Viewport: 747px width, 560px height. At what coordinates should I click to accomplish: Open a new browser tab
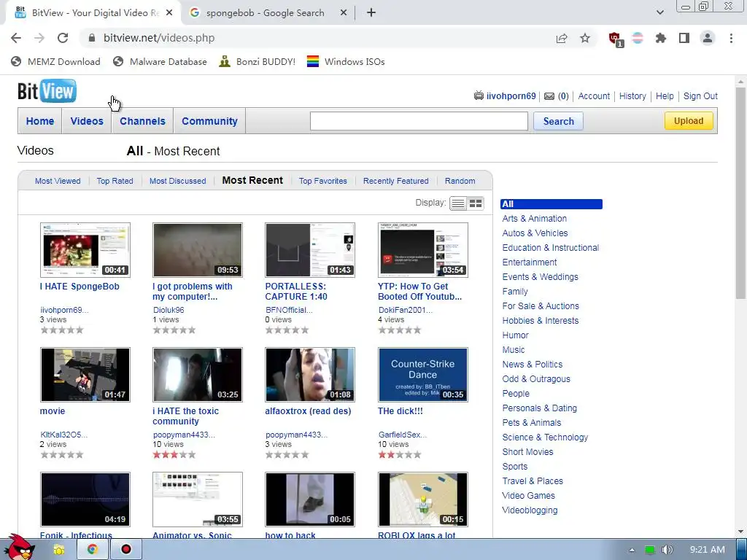(371, 13)
